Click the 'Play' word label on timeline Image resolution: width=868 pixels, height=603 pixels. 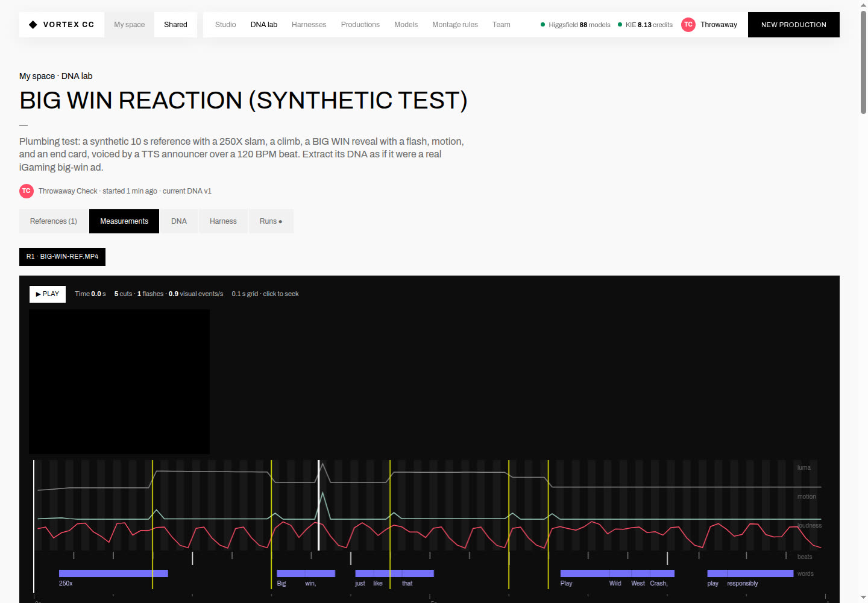(567, 584)
